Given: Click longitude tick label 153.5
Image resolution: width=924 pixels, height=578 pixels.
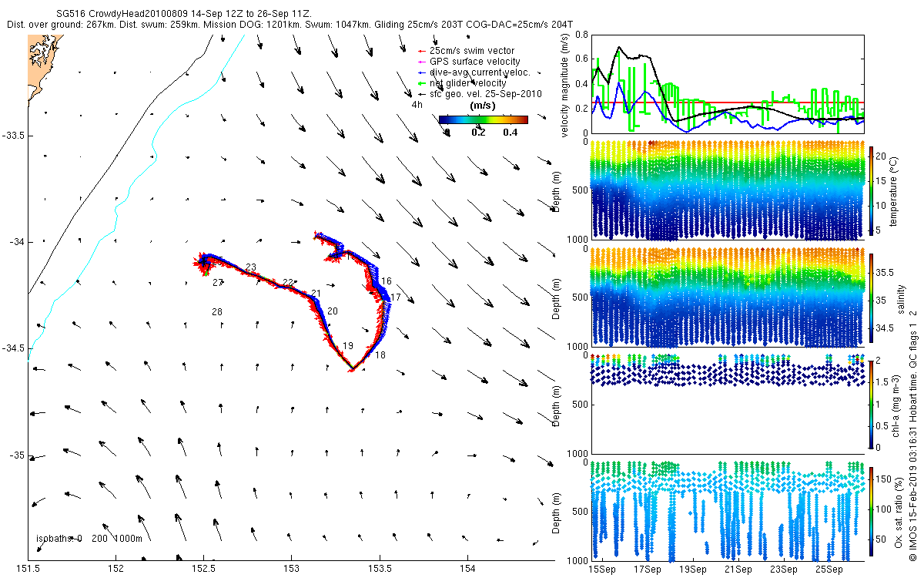Looking at the screenshot, I should [x=380, y=570].
